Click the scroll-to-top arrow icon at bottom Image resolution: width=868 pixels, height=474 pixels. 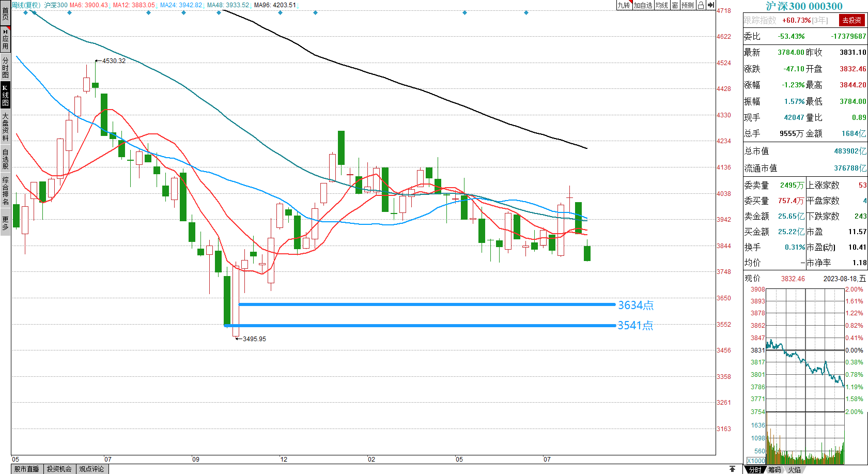click(x=732, y=469)
